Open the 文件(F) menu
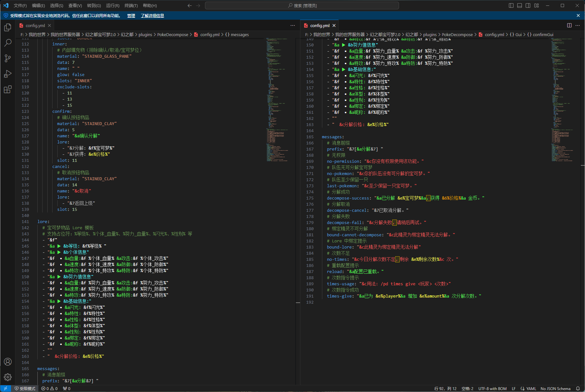Image resolution: width=585 pixels, height=392 pixels. [20, 5]
